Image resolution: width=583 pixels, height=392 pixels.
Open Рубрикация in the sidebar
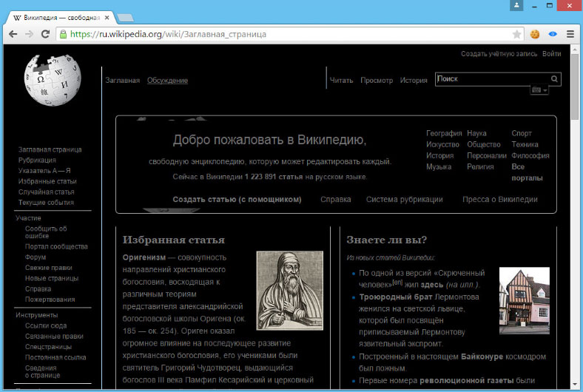coord(37,160)
